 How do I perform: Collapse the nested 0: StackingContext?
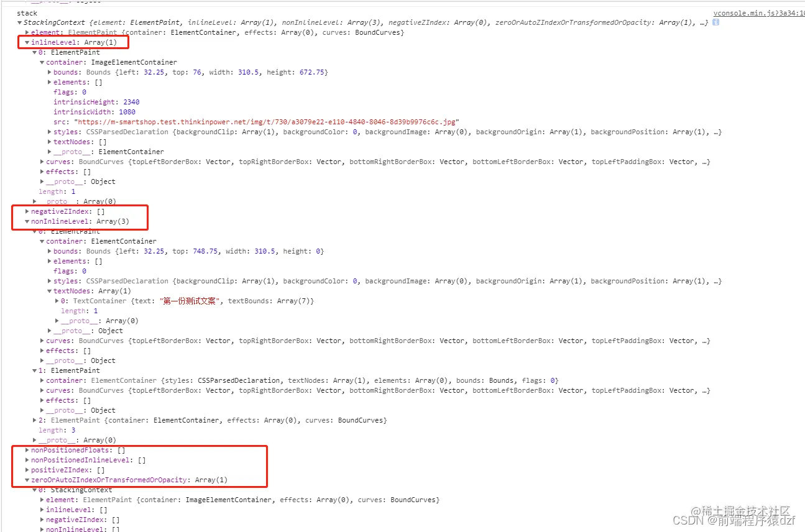pos(34,490)
